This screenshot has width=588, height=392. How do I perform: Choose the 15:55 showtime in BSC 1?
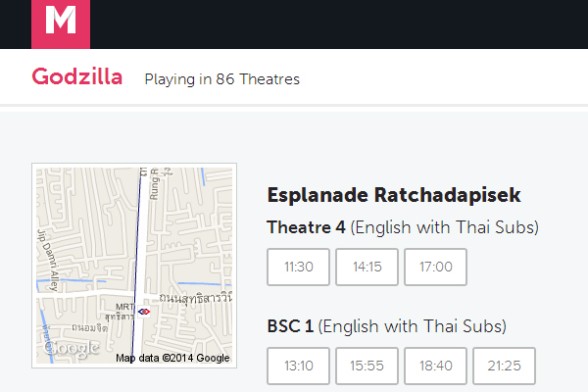[x=367, y=366]
